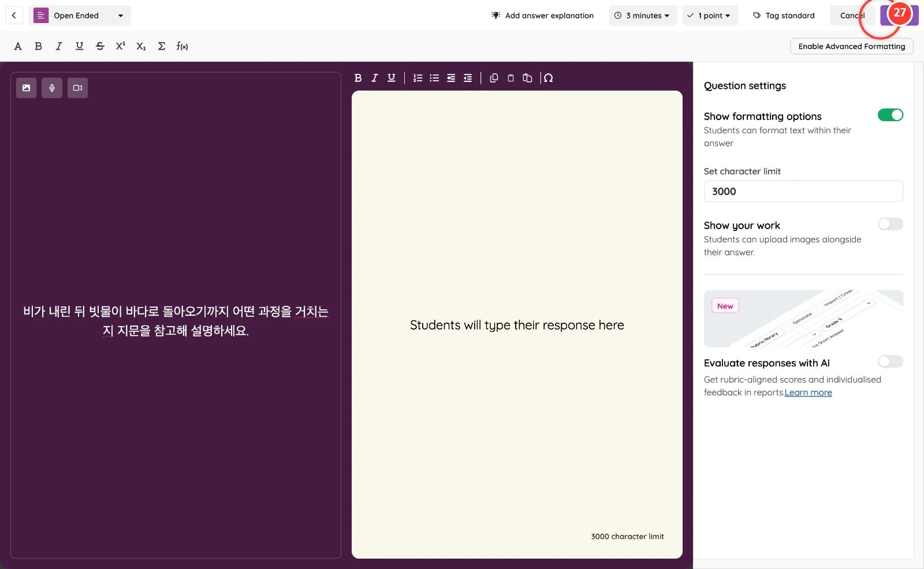Apply italic in the top question toolbar
Image resolution: width=924 pixels, height=569 pixels.
pyautogui.click(x=59, y=46)
